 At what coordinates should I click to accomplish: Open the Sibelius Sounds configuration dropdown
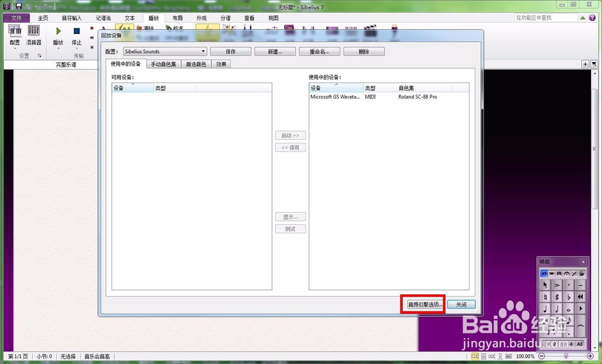tap(165, 51)
